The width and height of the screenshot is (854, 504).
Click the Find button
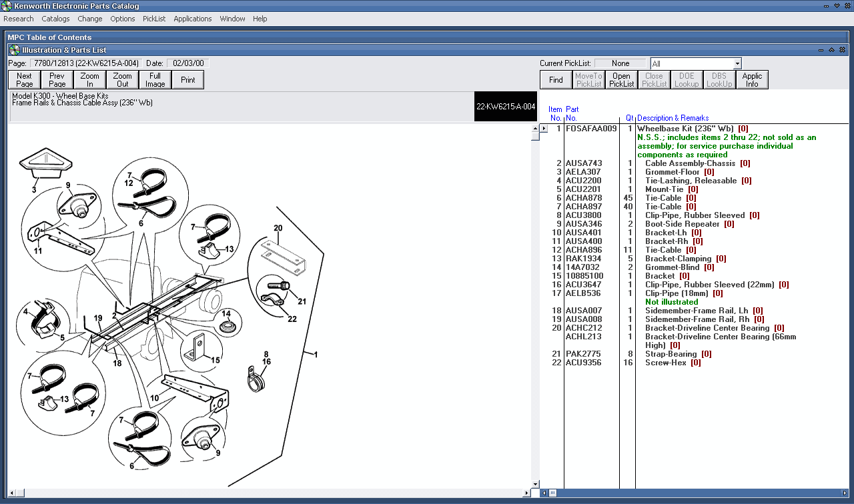(555, 79)
